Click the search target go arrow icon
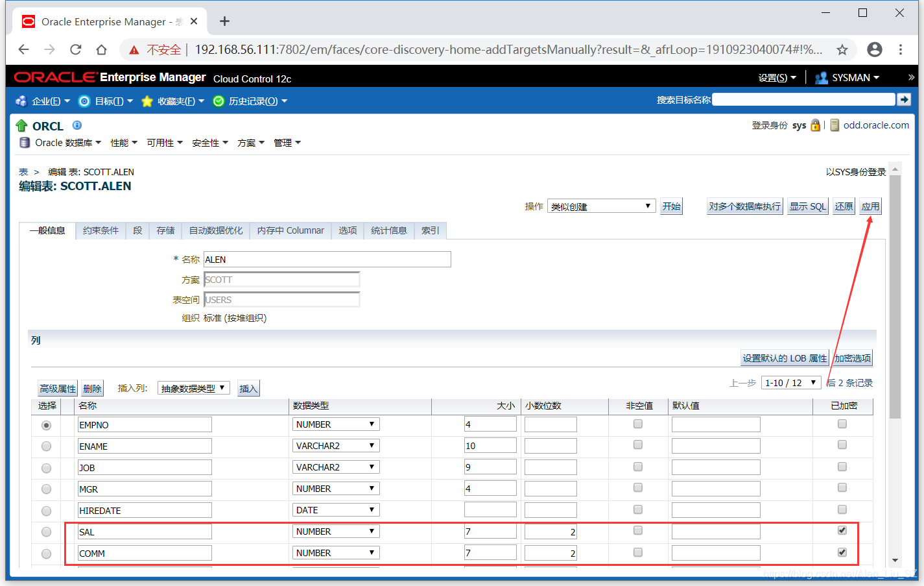The width and height of the screenshot is (924, 586). (x=904, y=99)
